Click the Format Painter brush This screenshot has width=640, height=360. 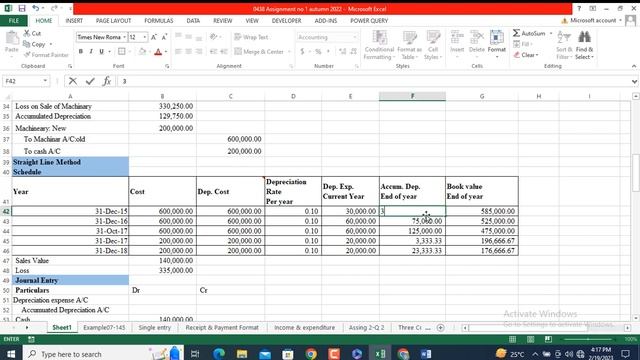[27, 54]
